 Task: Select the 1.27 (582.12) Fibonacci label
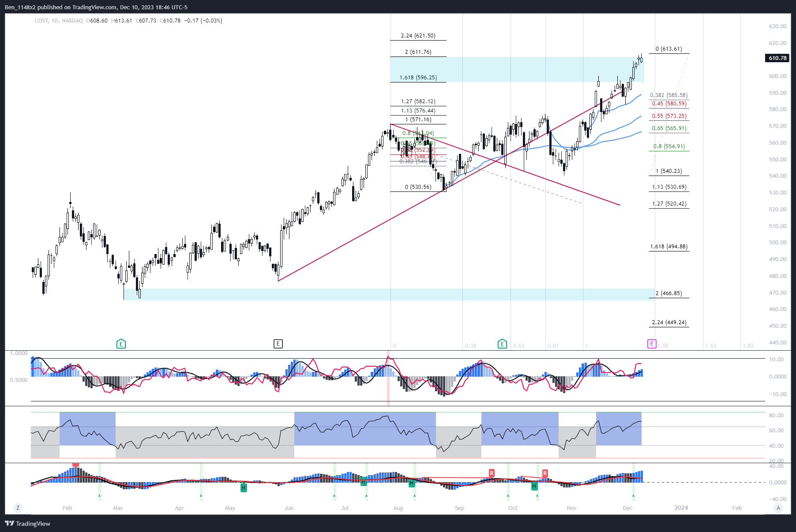[418, 101]
